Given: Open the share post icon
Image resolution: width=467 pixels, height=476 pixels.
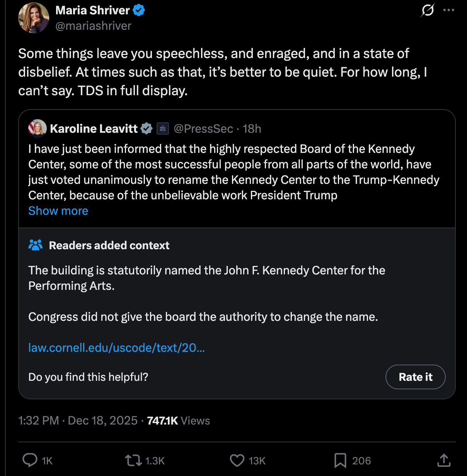Looking at the screenshot, I should [x=444, y=460].
